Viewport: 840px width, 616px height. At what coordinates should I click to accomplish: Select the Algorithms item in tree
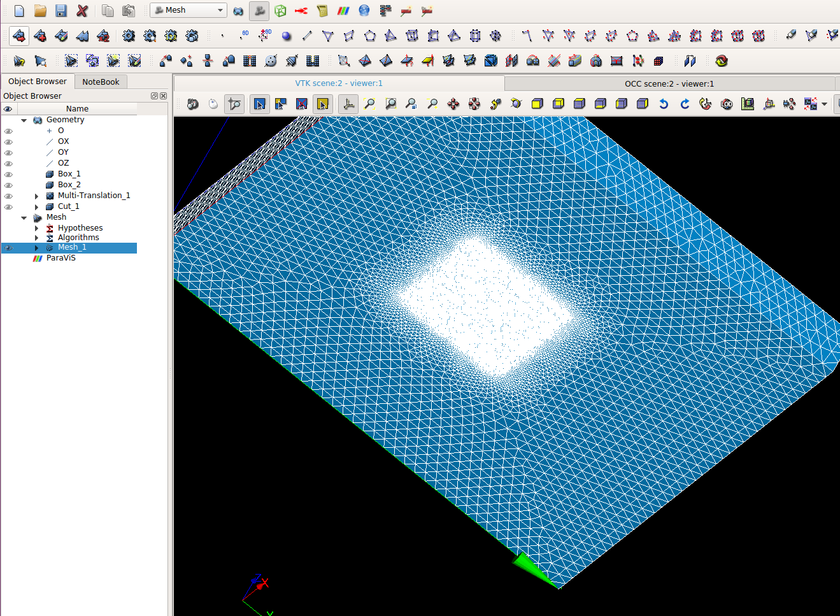[78, 238]
